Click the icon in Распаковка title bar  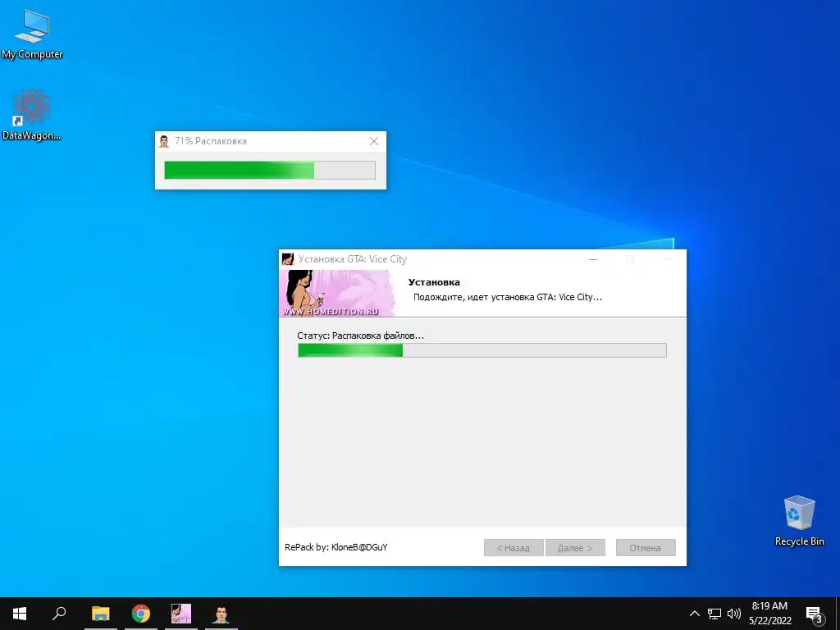coord(164,141)
